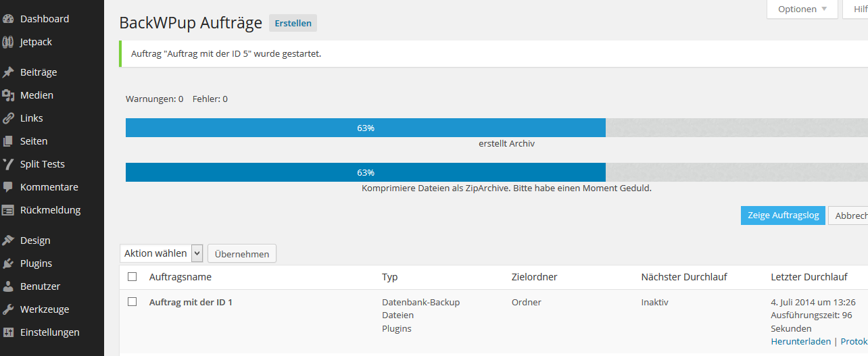Click the Einstellungen settings icon
The image size is (868, 356).
pos(8,332)
